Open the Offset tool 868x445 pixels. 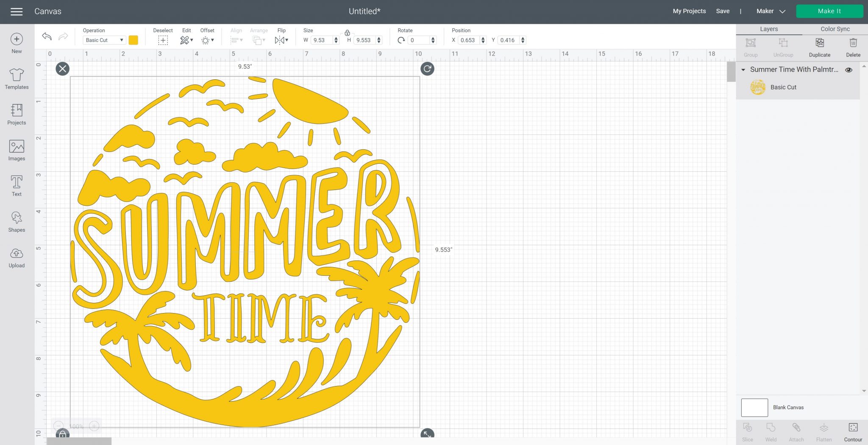coord(207,40)
